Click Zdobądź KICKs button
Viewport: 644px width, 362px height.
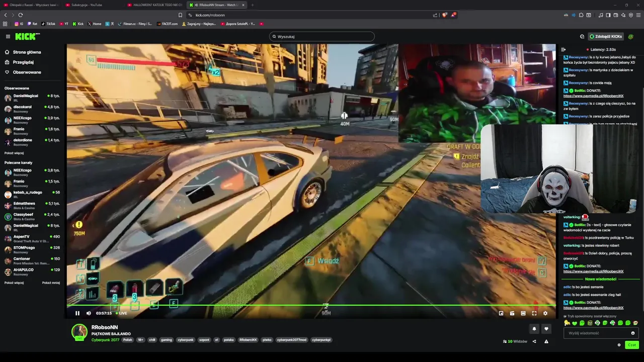coord(606,36)
